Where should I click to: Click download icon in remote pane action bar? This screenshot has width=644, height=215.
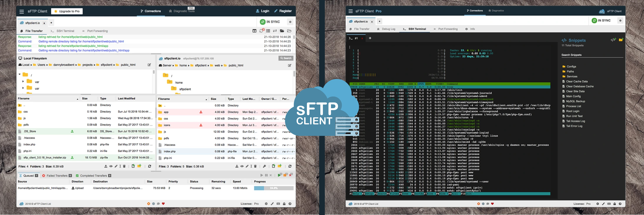(237, 166)
